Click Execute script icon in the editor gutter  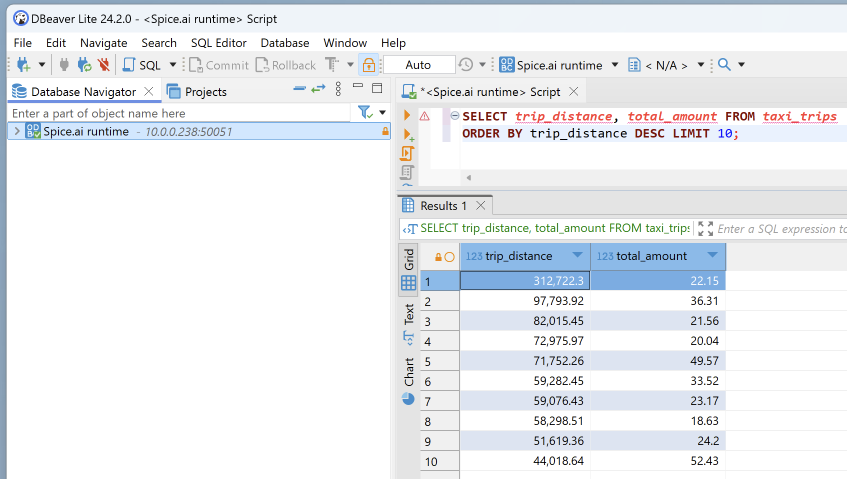[407, 153]
